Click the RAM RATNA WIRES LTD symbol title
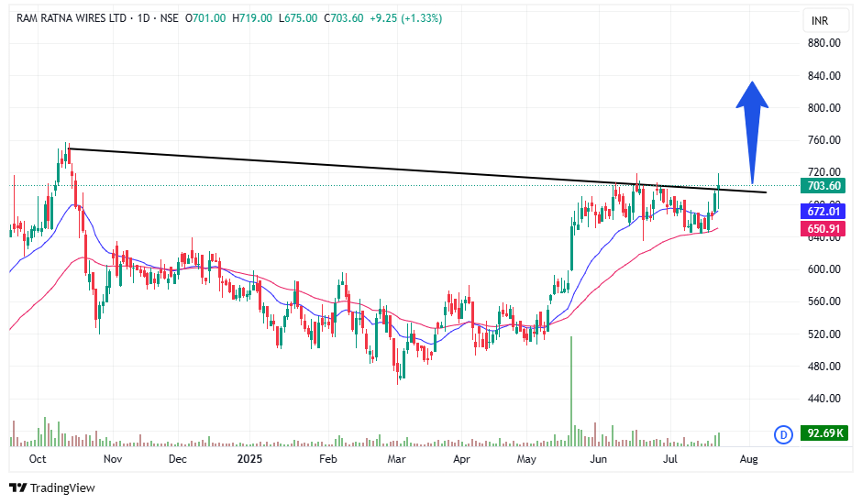The height and width of the screenshot is (504, 862). (x=72, y=18)
